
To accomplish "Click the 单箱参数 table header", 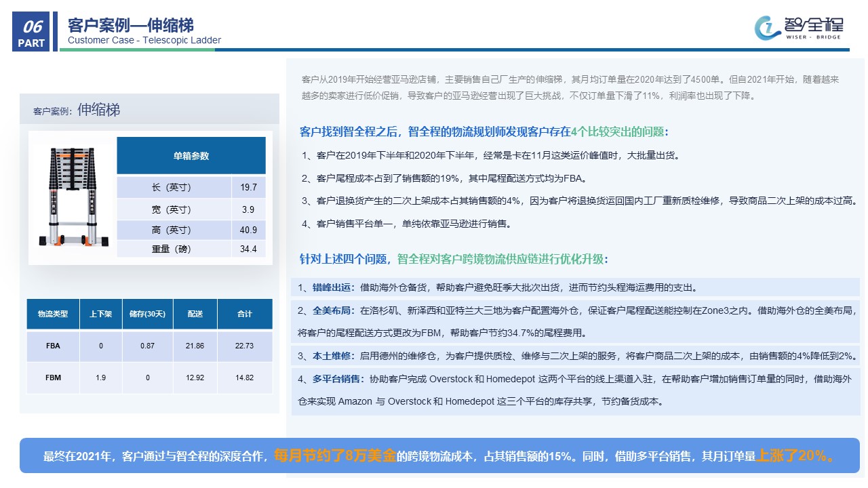I will click(191, 156).
